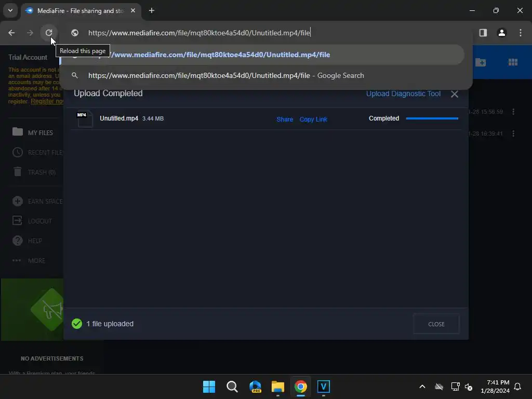Viewport: 532px width, 399px height.
Task: Open Chrome's three-dot menu
Action: coord(520,33)
